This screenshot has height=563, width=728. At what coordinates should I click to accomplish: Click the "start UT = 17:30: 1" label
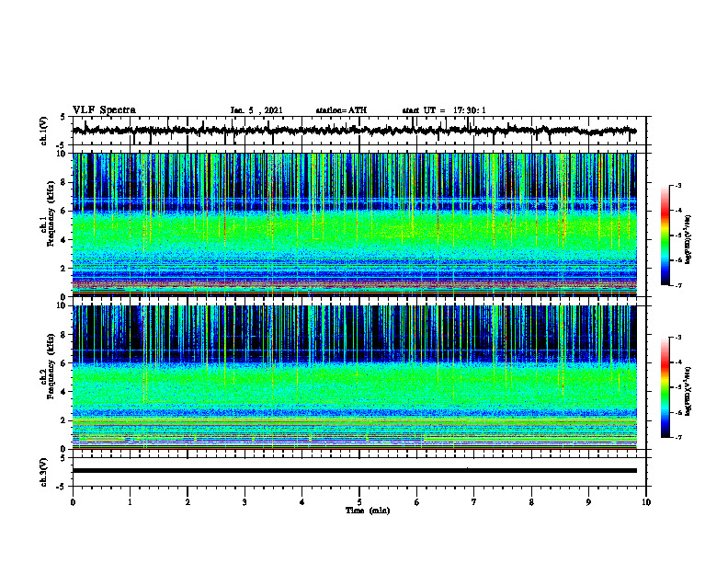[x=444, y=110]
